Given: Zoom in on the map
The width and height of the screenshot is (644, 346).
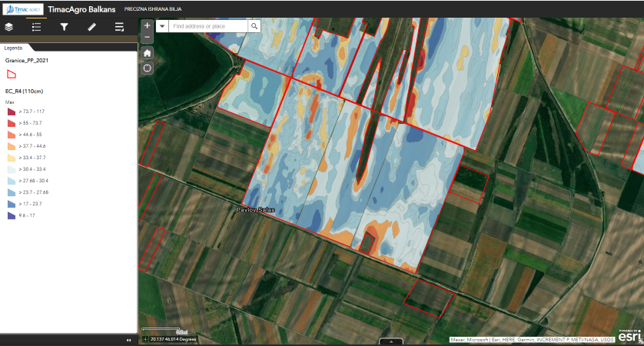Looking at the screenshot, I should [x=148, y=25].
